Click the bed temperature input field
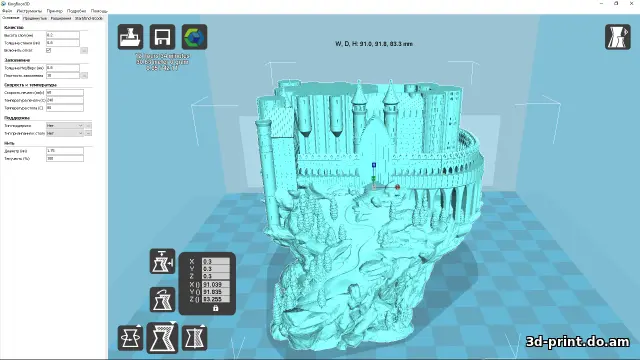This screenshot has height=360, width=640. 65,108
